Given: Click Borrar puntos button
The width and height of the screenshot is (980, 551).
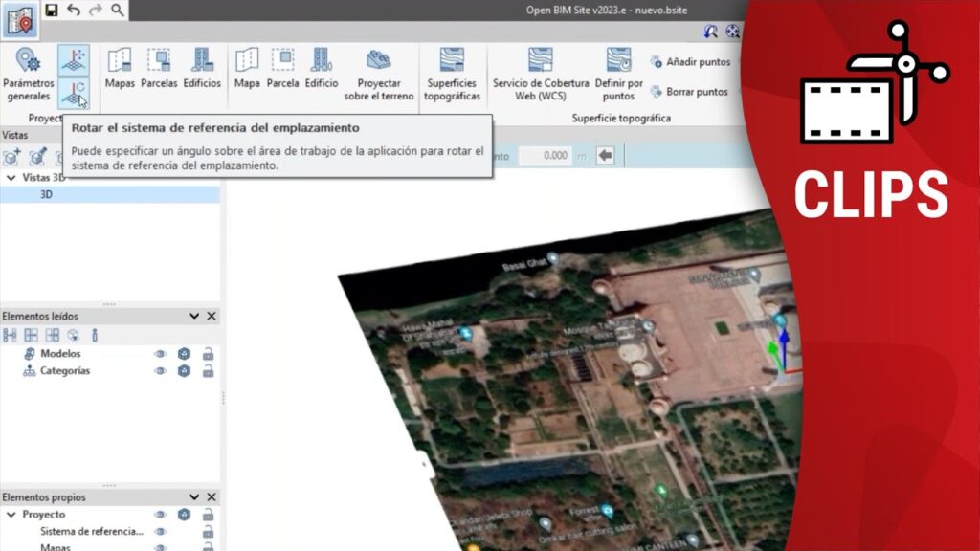Looking at the screenshot, I should [690, 92].
